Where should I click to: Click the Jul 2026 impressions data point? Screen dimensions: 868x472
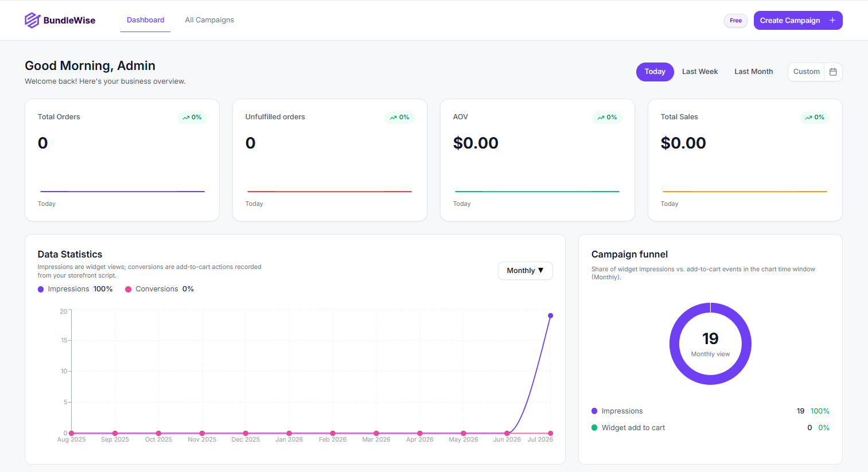(x=550, y=315)
